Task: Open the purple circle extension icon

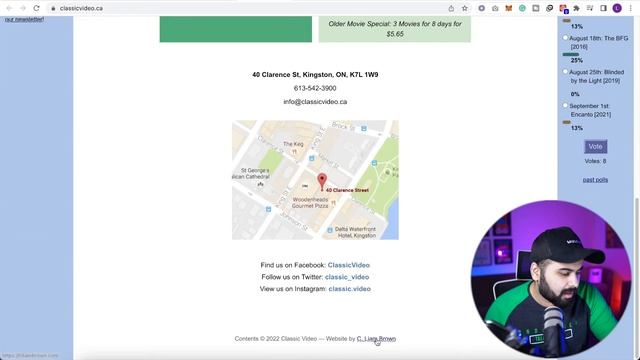Action: [x=482, y=8]
